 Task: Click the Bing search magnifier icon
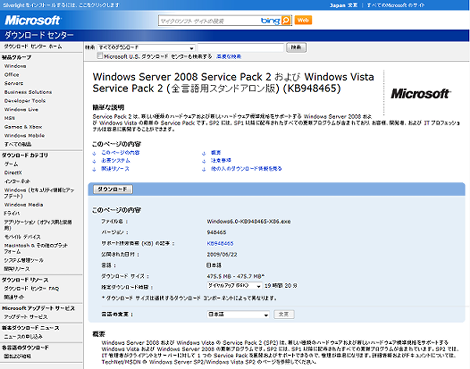286,20
